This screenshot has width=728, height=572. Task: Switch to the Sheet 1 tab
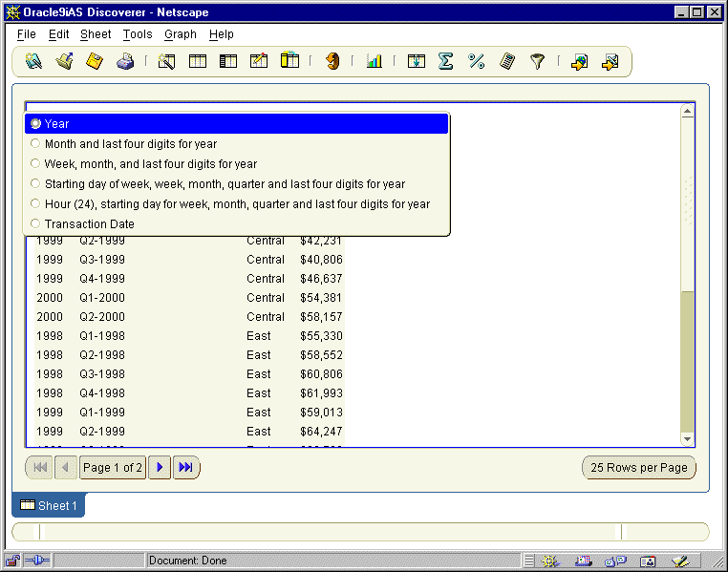point(49,505)
